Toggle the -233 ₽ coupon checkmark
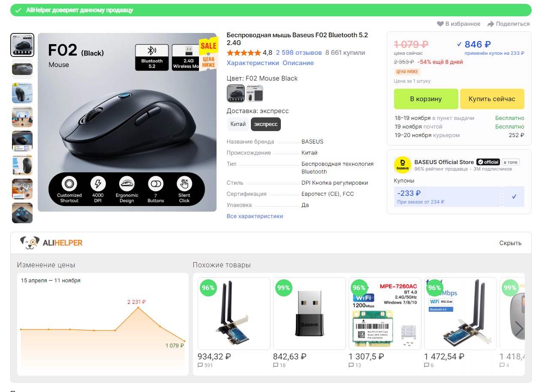Viewport: 539px width, 392px height. [x=514, y=197]
